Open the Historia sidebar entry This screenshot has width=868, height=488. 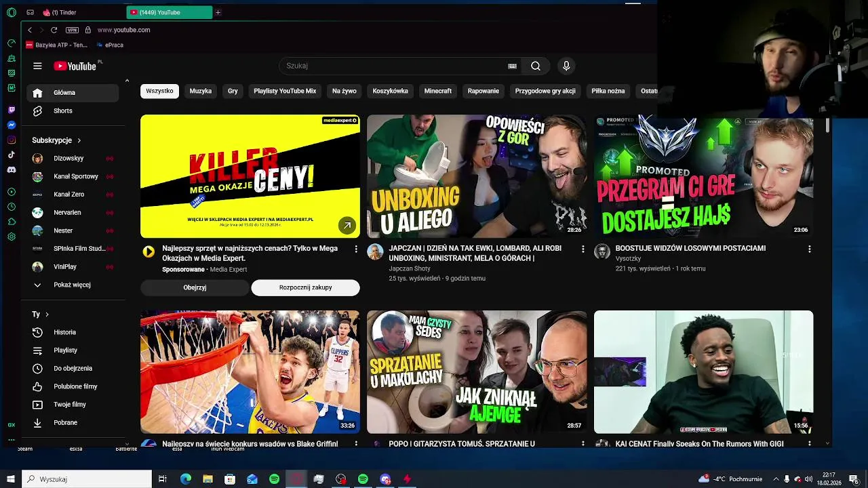click(73, 332)
